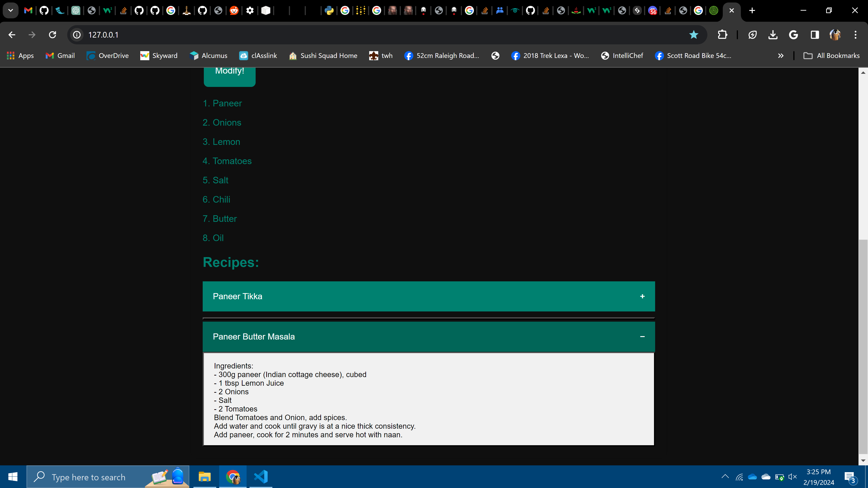Open the All Bookmarks folder
The image size is (868, 488).
pos(832,56)
